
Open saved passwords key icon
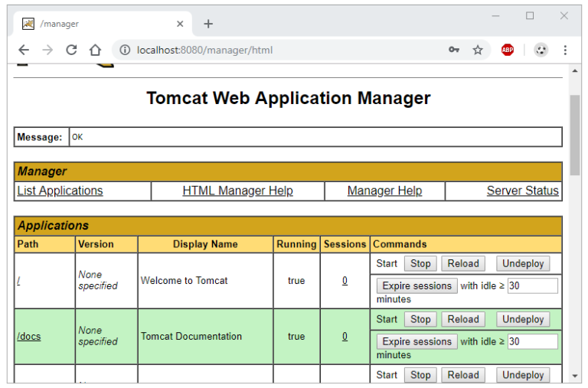[454, 50]
